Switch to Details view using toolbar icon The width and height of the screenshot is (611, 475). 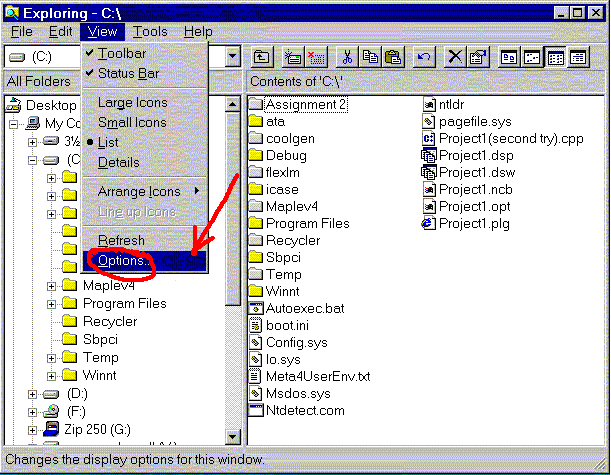[578, 57]
